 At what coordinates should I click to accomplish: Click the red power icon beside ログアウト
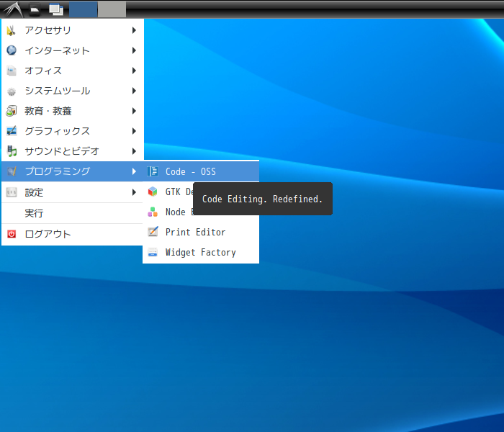(12, 234)
